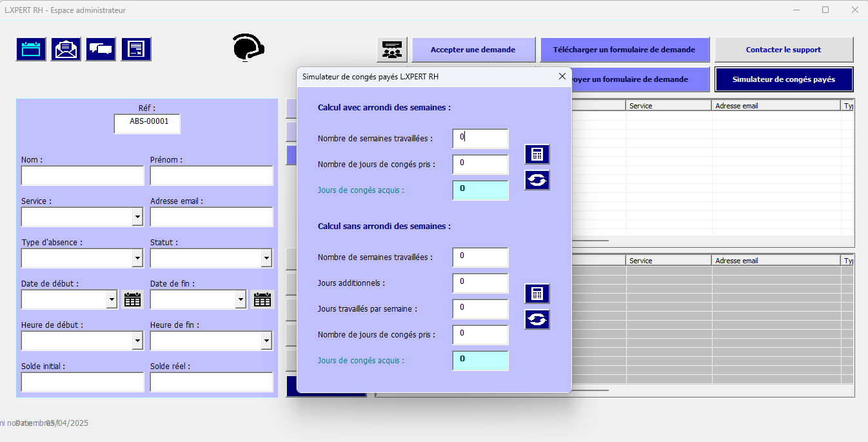The height and width of the screenshot is (442, 868).
Task: Click Jours de congés acquis result under Calcul sans arrondi
Action: [x=480, y=361]
